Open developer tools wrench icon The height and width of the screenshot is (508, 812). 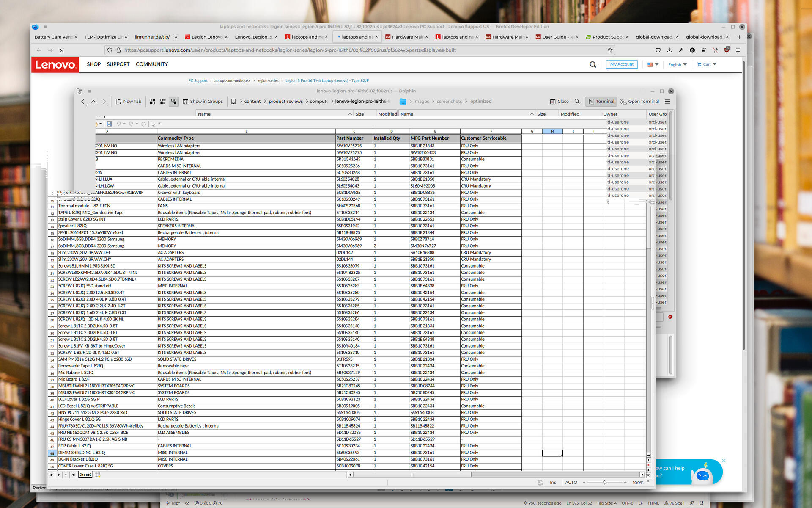681,50
